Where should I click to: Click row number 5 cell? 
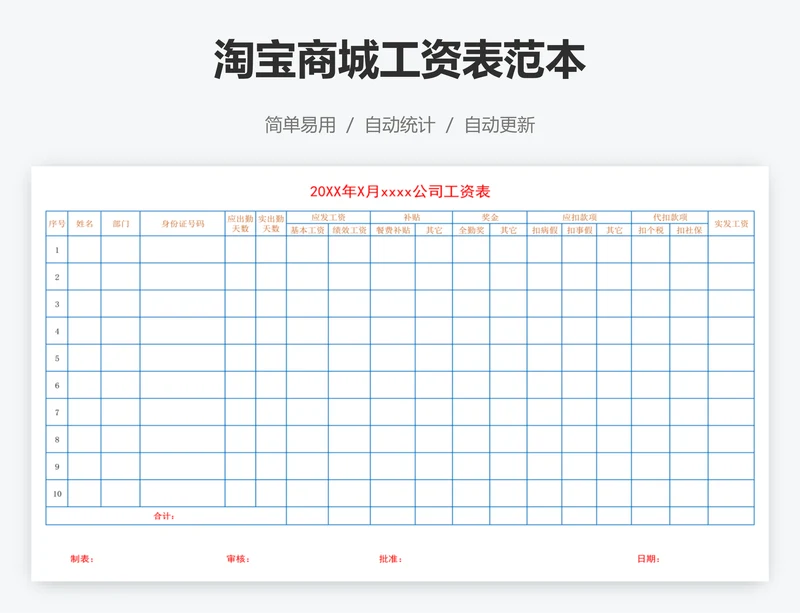pyautogui.click(x=57, y=358)
